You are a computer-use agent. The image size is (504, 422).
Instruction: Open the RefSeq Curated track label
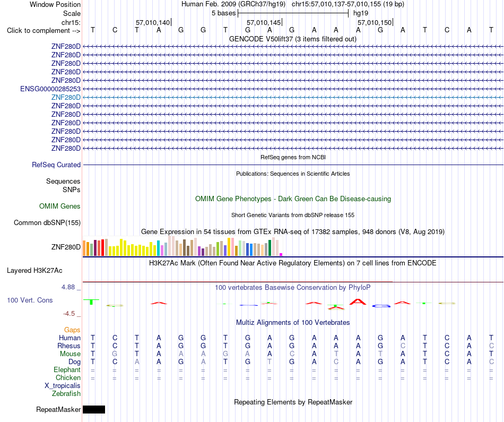pos(56,165)
